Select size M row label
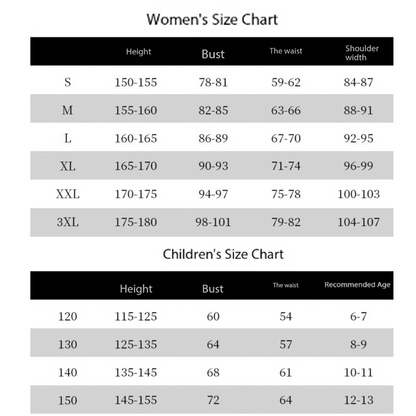Viewport: 416px width, 416px height. [68, 110]
